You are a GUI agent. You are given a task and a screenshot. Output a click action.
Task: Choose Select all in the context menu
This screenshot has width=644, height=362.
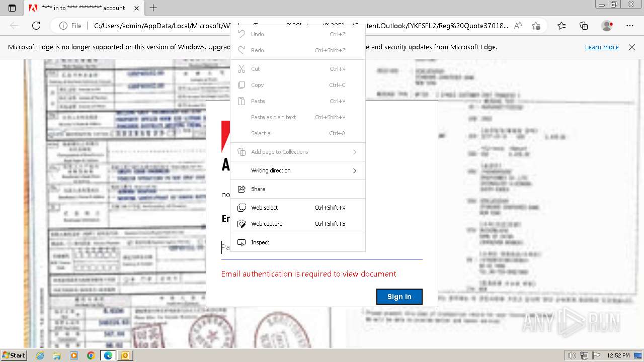click(298, 133)
